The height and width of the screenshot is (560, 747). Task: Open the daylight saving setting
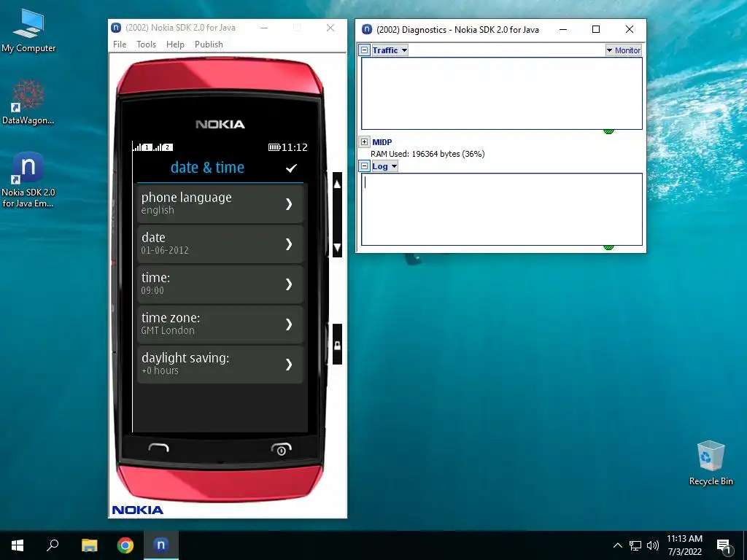(220, 365)
